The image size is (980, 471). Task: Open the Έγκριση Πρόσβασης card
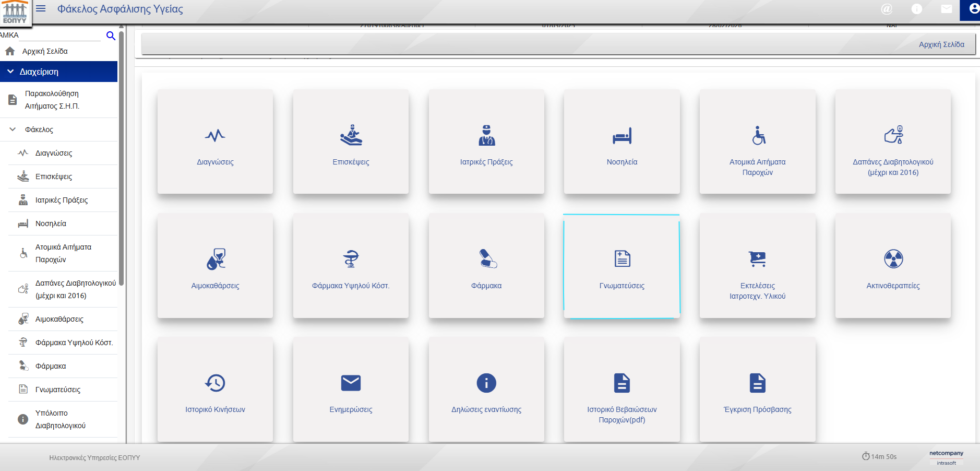[x=758, y=390]
